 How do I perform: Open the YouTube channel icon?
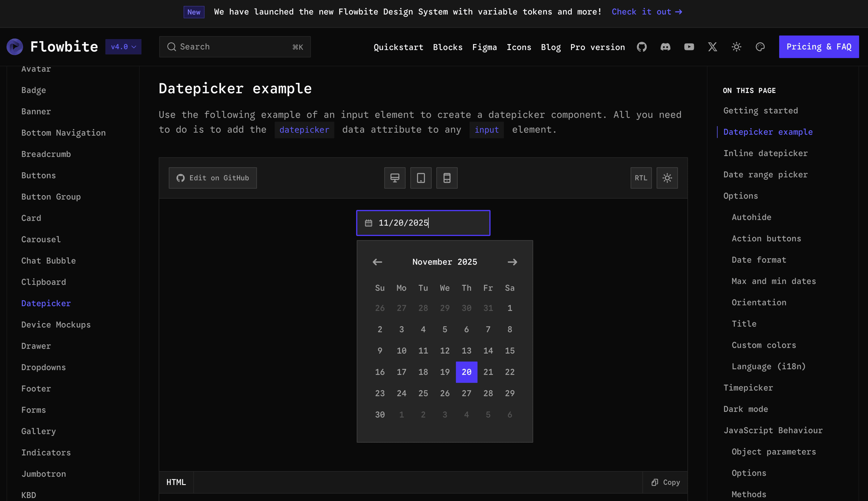pyautogui.click(x=689, y=47)
